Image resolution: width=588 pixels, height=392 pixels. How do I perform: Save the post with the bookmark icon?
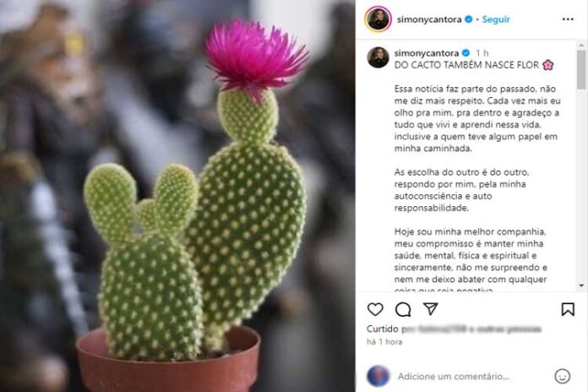tap(568, 309)
